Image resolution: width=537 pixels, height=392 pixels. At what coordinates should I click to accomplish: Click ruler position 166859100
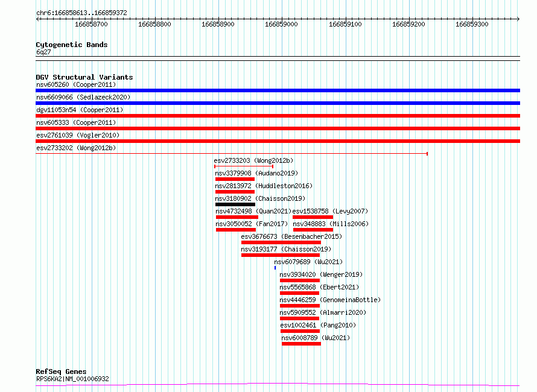[345, 24]
